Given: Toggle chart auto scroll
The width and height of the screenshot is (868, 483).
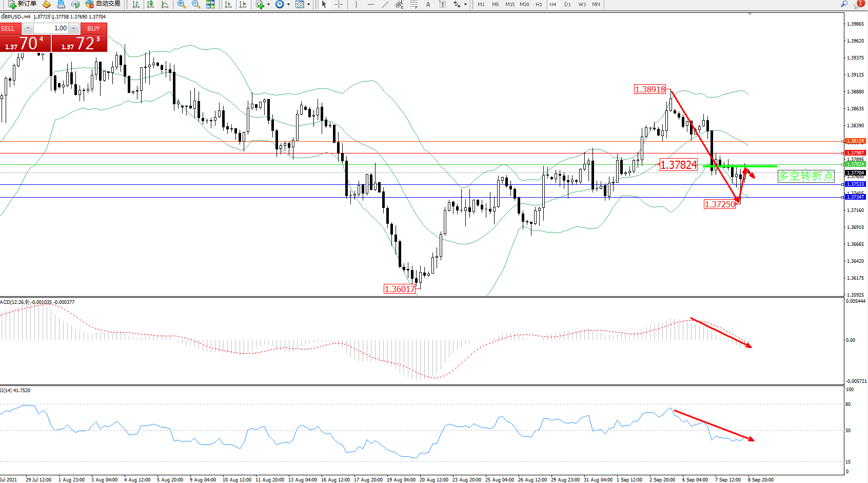Looking at the screenshot, I should tap(228, 4).
